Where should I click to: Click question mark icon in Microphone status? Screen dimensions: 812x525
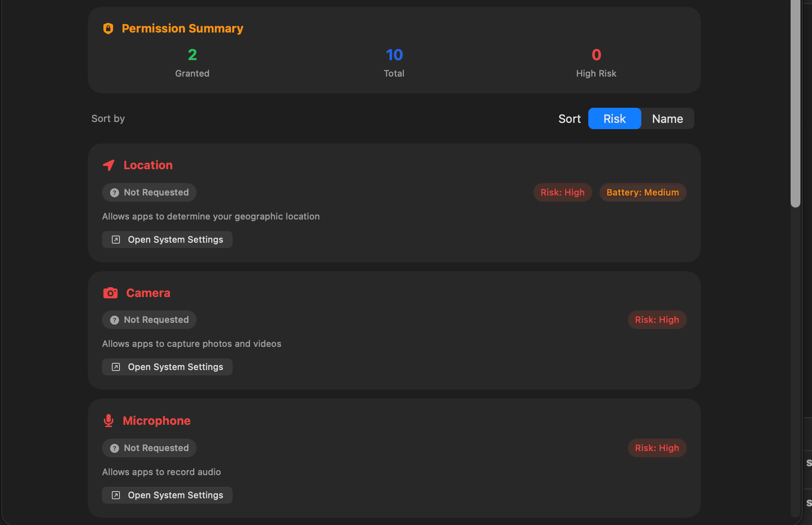click(115, 448)
